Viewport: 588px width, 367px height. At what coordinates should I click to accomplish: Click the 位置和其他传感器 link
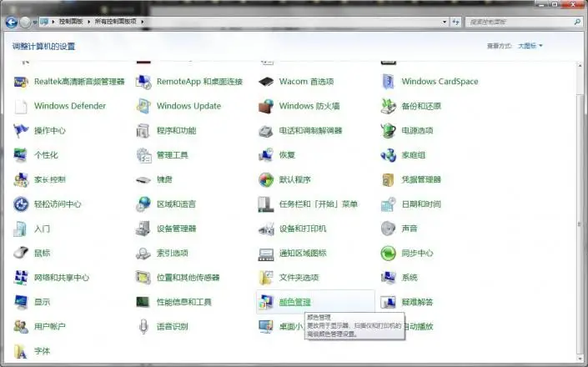coord(188,278)
